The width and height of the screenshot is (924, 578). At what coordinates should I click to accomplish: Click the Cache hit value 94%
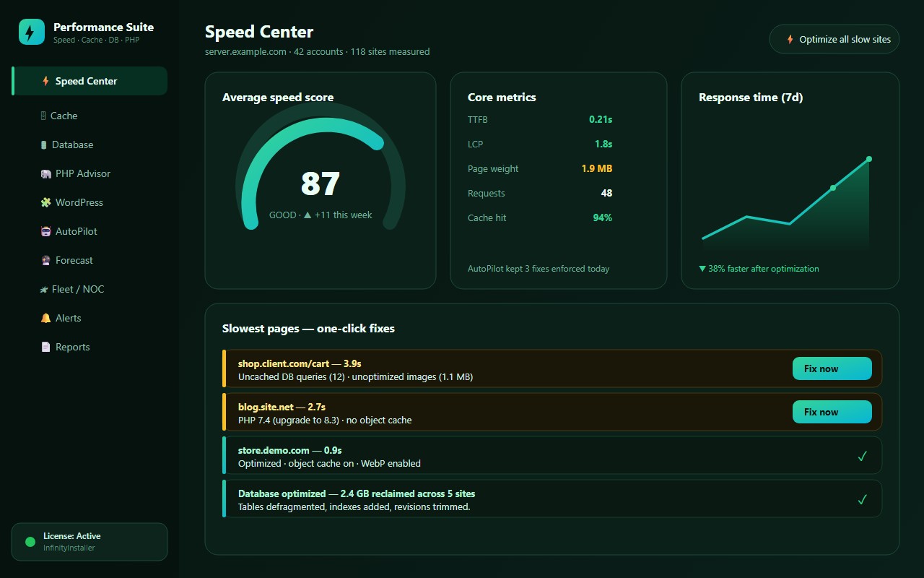(x=603, y=218)
